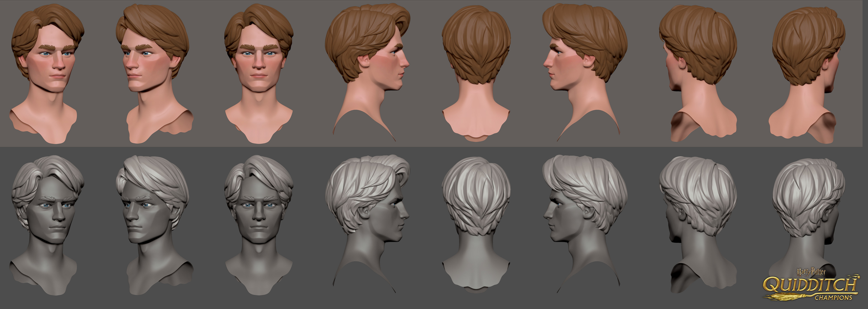Select the first colored head, slightly turned front view
The image size is (868, 309).
47,74
